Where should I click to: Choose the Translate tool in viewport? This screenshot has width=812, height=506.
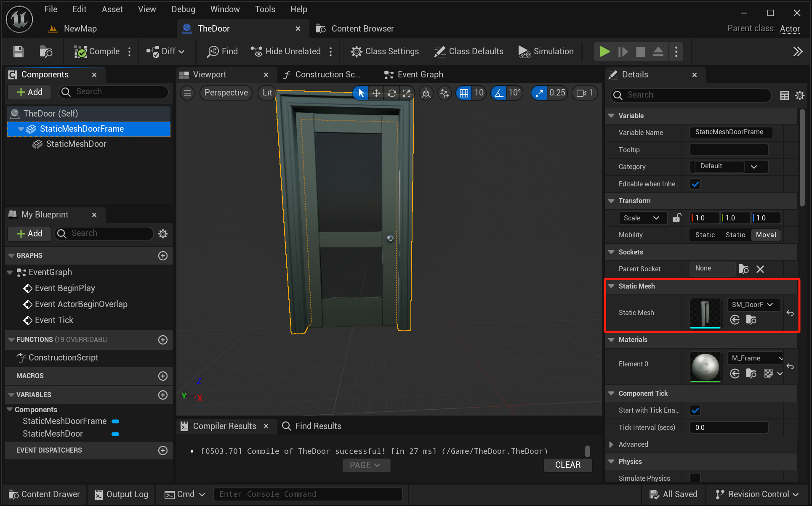pos(376,93)
